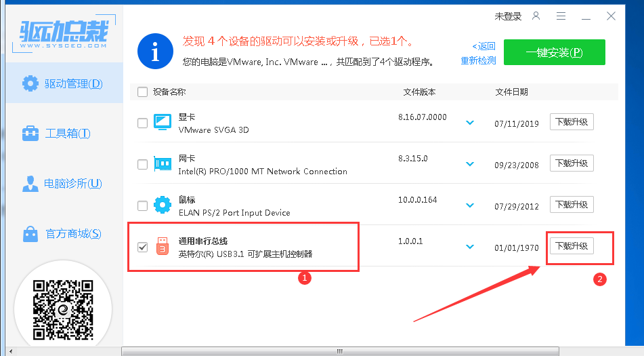Open the 驱动管理(D) tab
Viewport: 644px width, 356px height.
pos(64,83)
